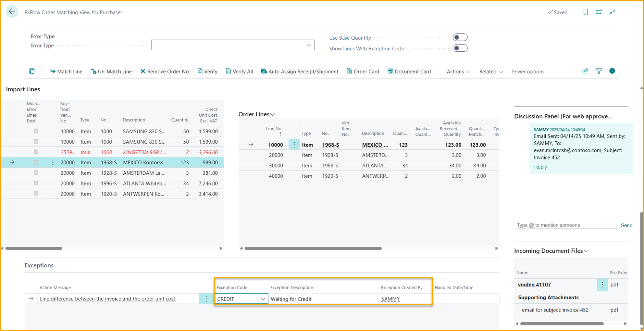This screenshot has width=644, height=331.
Task: Expand the Exception Code CREDIT dropdown
Action: 263,299
